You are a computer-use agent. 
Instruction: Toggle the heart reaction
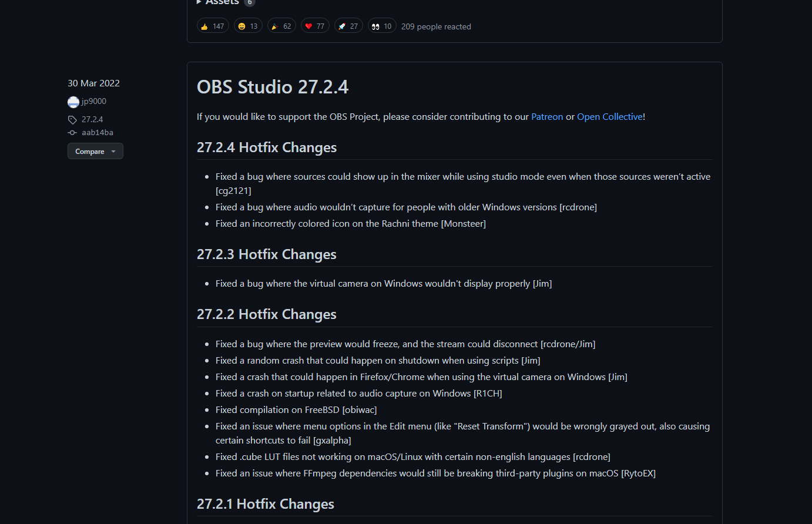click(315, 25)
